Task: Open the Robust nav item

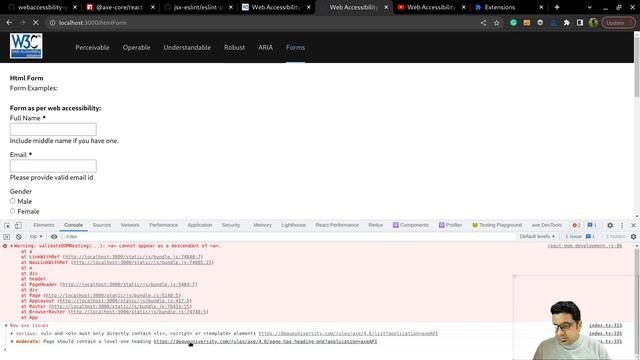Action: pos(234,47)
